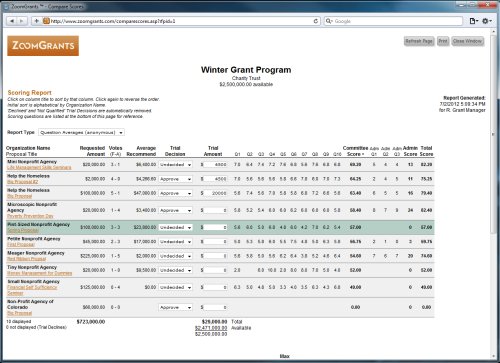500x363 pixels.
Task: Open Trial Decision dropdown for Small Nonprofit Agency
Action: pos(175,287)
